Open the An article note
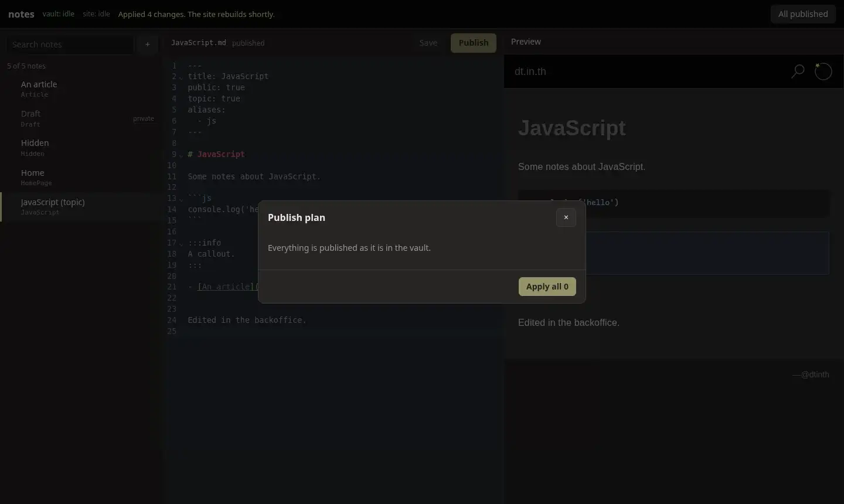The width and height of the screenshot is (844, 504). coord(81,89)
